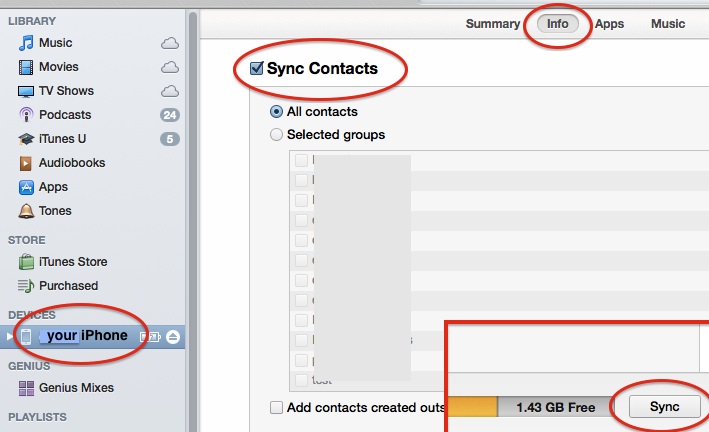Select the iTunes U graduation cap icon
Viewport: 709px width, 432px height.
27,139
